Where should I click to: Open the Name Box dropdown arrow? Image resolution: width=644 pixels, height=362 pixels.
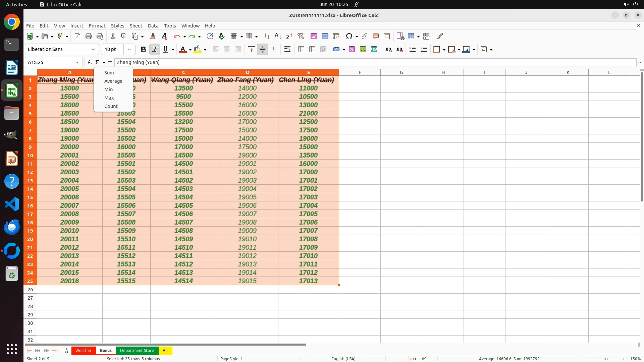tap(77, 62)
